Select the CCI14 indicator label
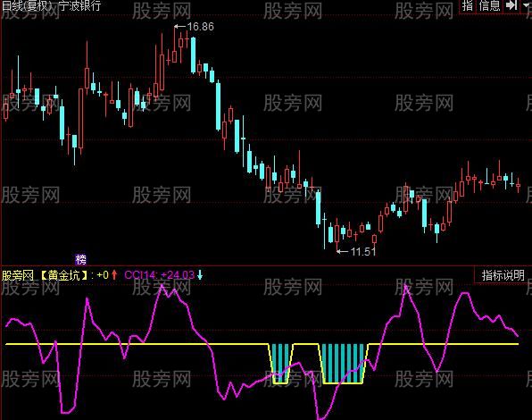 point(139,274)
